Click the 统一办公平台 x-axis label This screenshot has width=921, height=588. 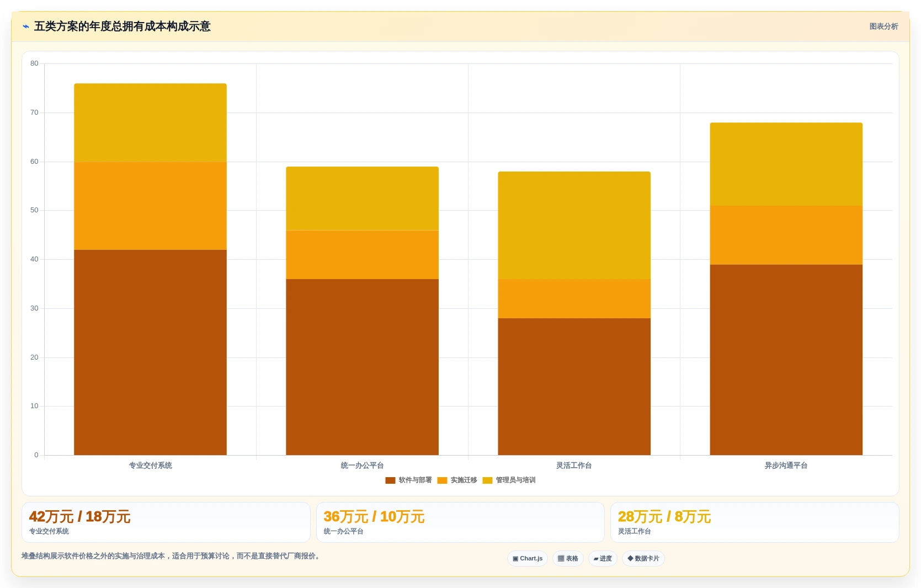362,466
